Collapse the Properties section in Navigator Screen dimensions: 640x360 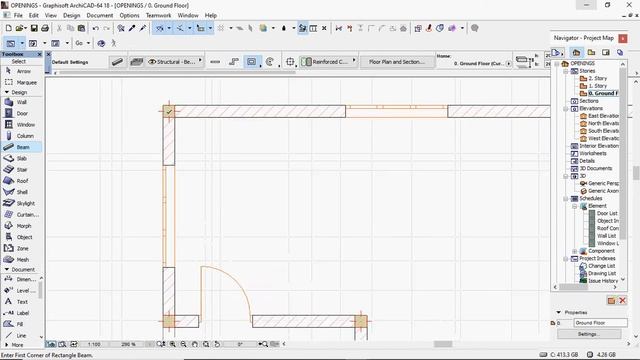[x=558, y=312]
